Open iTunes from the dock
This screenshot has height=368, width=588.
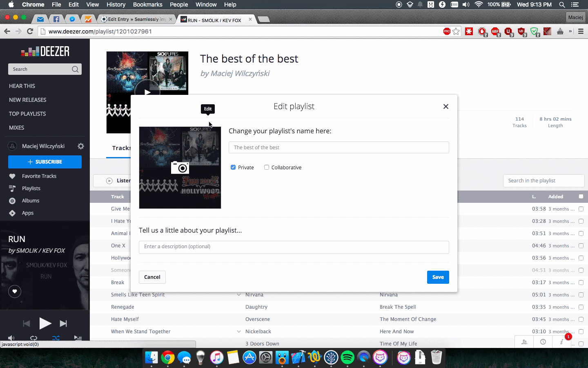pos(217,357)
